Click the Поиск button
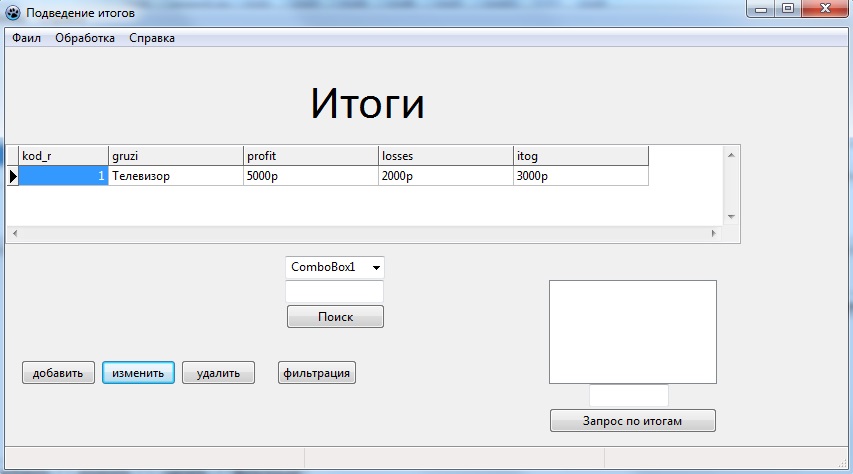 click(335, 317)
